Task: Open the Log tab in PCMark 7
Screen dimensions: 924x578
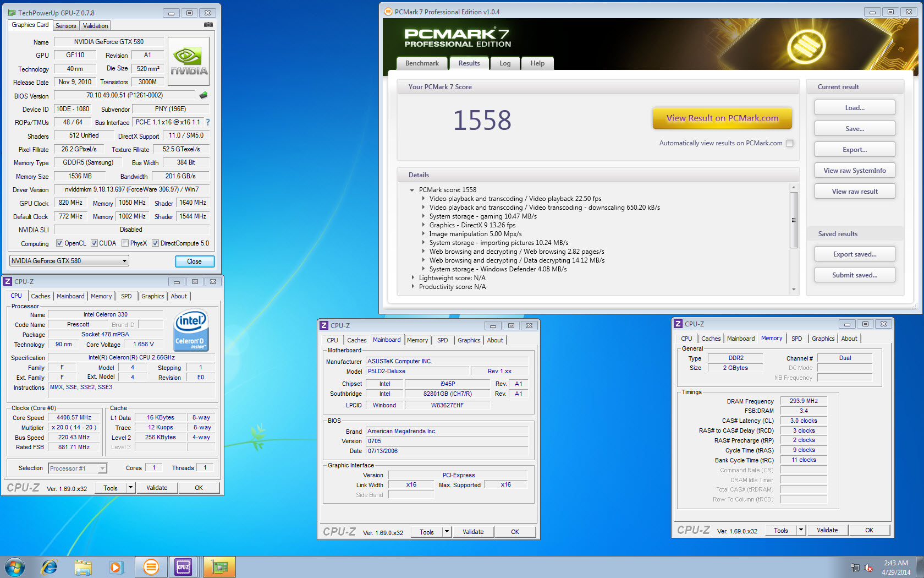Action: click(x=505, y=63)
